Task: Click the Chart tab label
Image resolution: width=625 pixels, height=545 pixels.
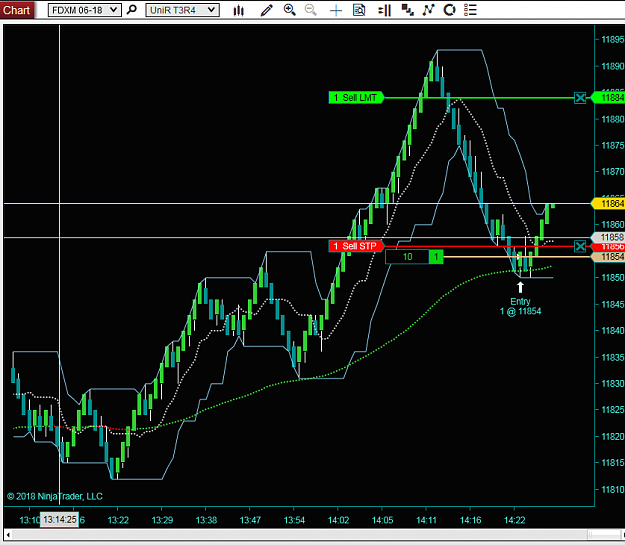Action: click(x=17, y=10)
